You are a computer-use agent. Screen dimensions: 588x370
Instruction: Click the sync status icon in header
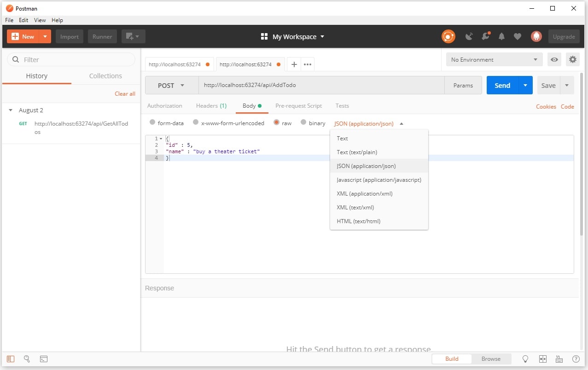coord(448,36)
